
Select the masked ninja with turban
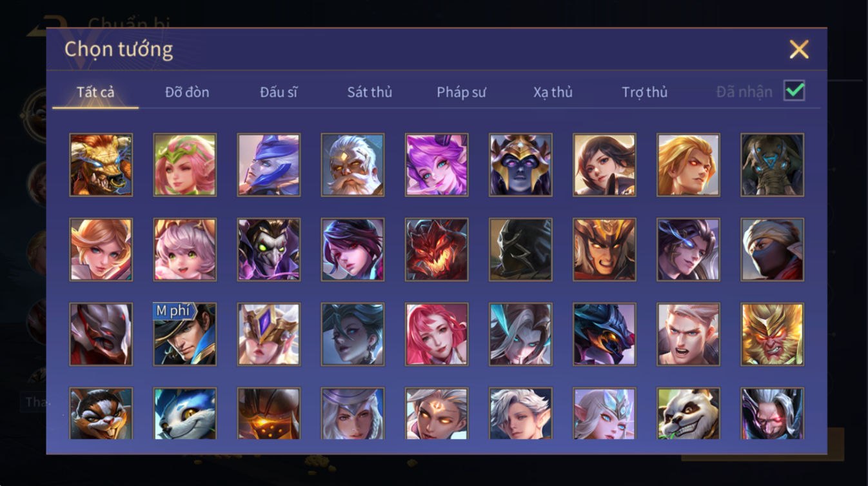coord(772,249)
